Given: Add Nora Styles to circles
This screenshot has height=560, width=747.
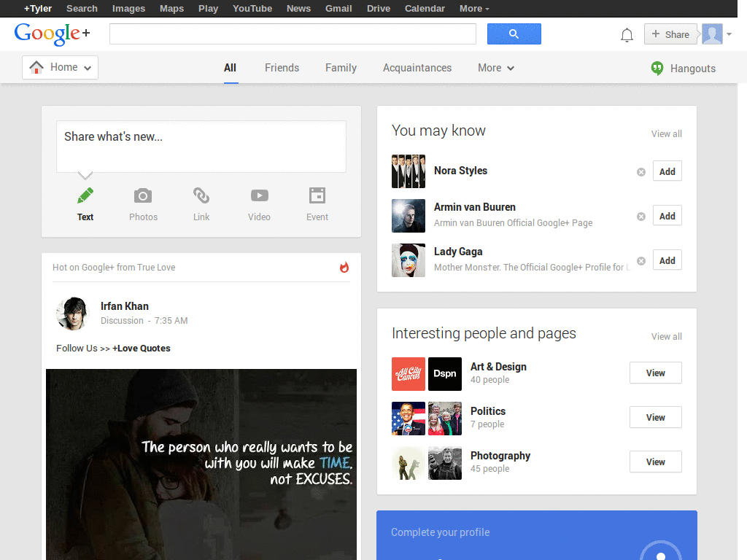Looking at the screenshot, I should [667, 171].
